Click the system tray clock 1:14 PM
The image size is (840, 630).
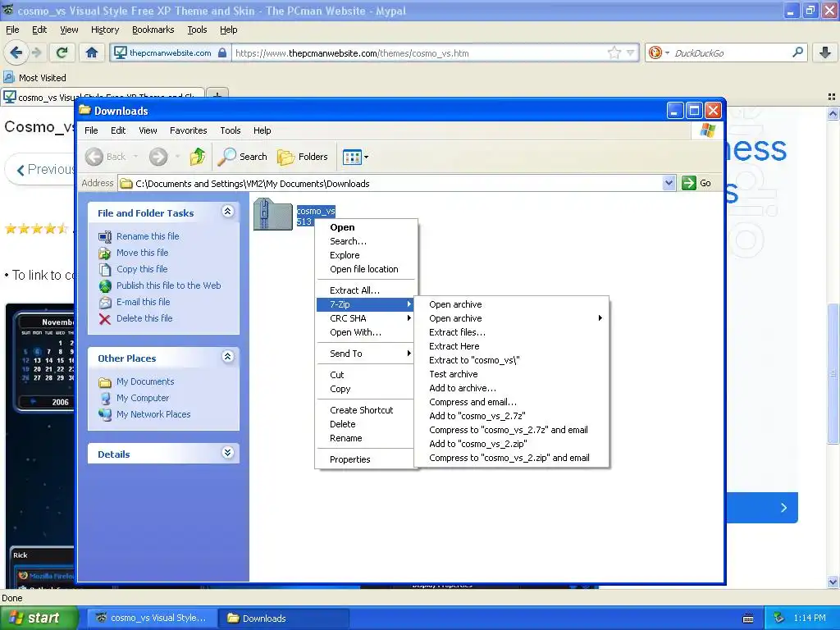[810, 618]
